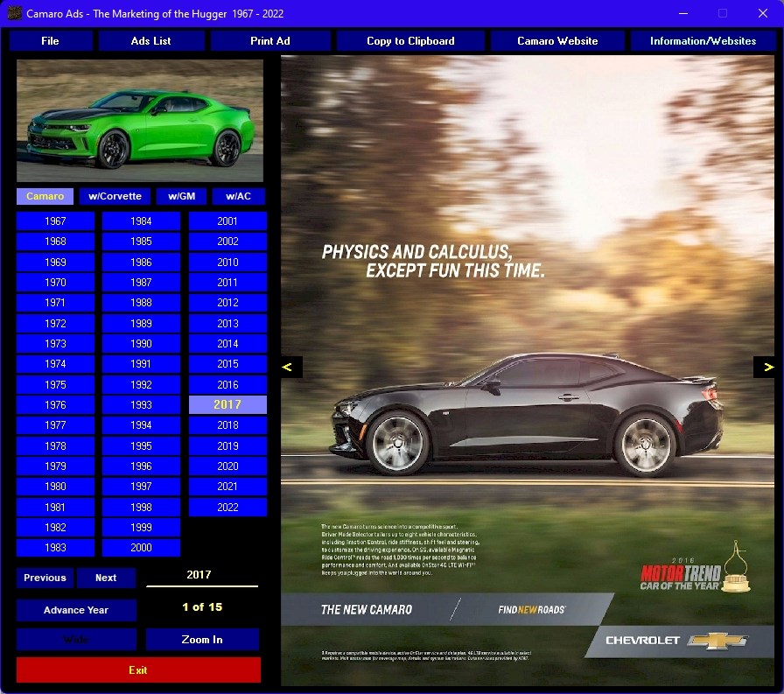
Task: Show the next ad with right arrow
Action: point(764,367)
